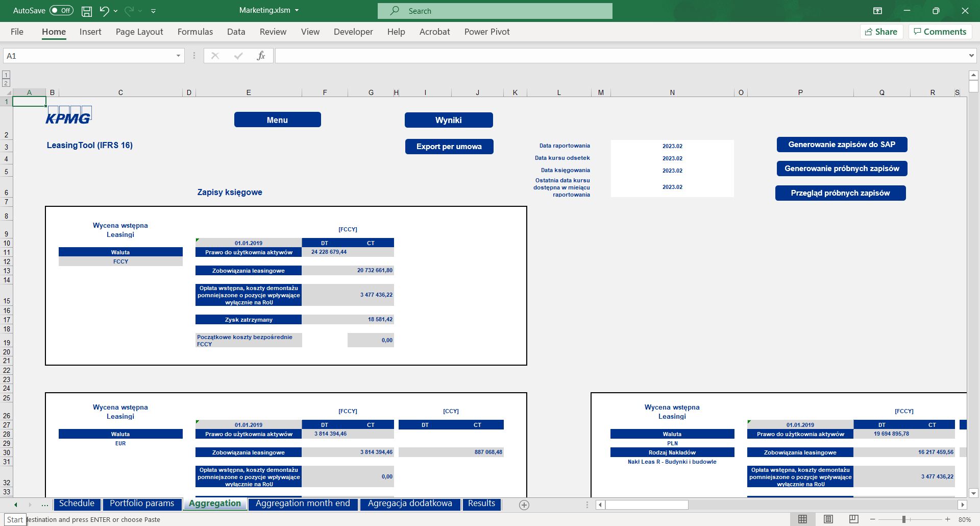This screenshot has height=526, width=980.
Task: Select the Page Layout view icon
Action: coord(828,519)
